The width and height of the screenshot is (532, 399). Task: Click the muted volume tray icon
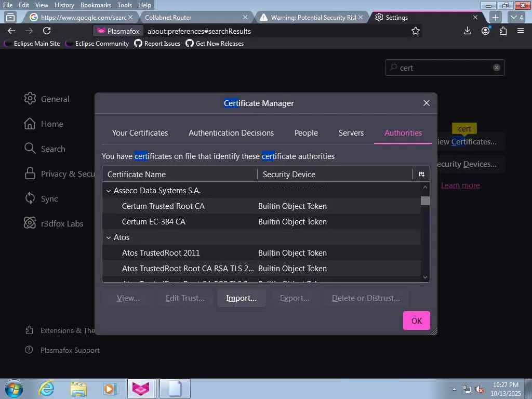tap(480, 390)
